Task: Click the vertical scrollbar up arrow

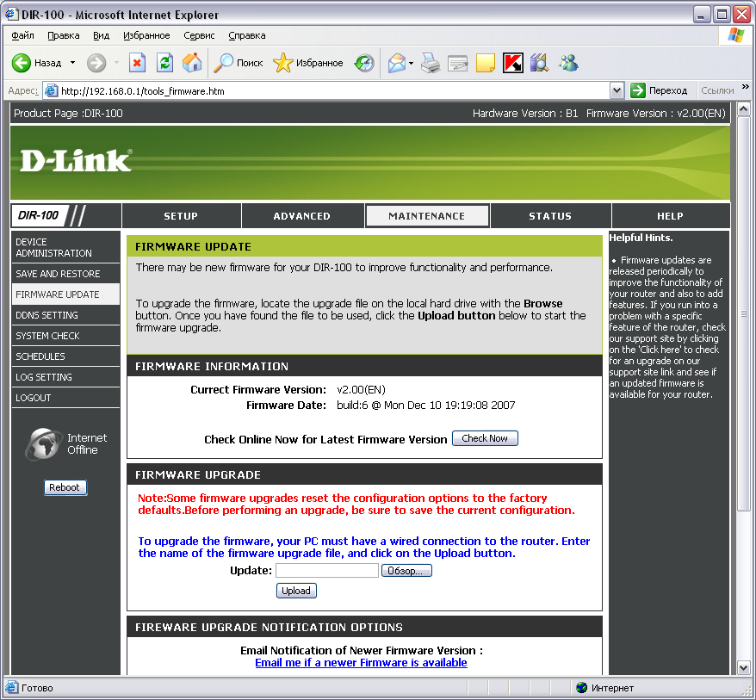Action: point(743,109)
